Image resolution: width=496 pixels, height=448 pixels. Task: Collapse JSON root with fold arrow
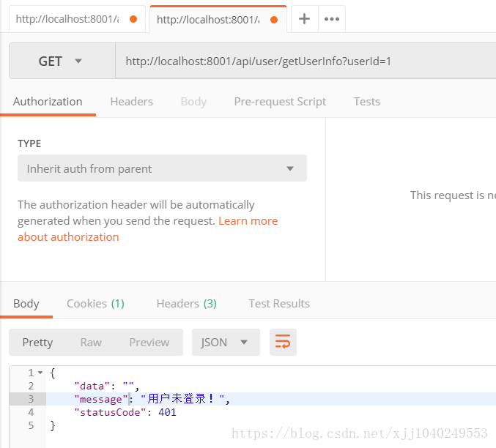(x=40, y=373)
